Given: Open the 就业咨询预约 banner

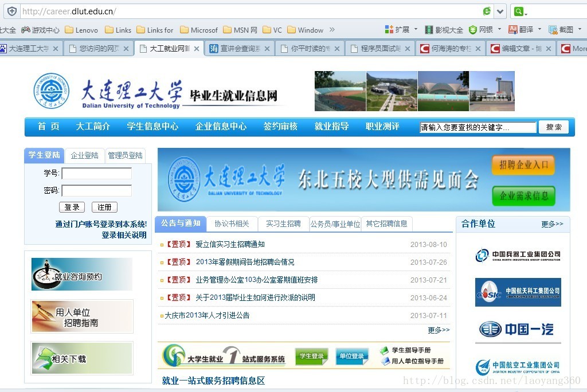Looking at the screenshot, I should 82,274.
